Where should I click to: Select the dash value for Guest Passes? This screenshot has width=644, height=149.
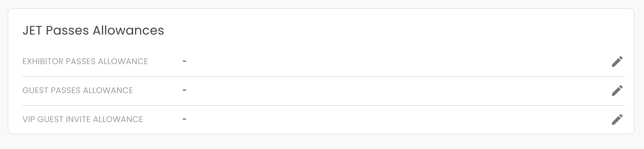pyautogui.click(x=185, y=90)
